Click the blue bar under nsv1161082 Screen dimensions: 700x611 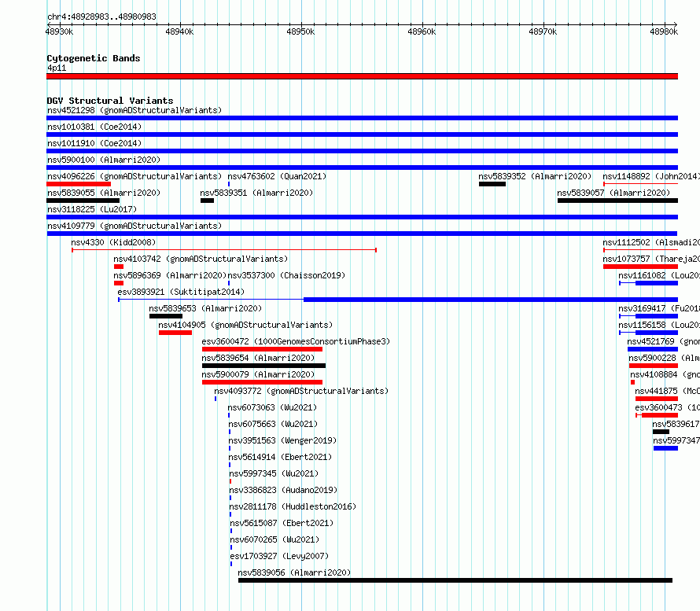coord(656,283)
